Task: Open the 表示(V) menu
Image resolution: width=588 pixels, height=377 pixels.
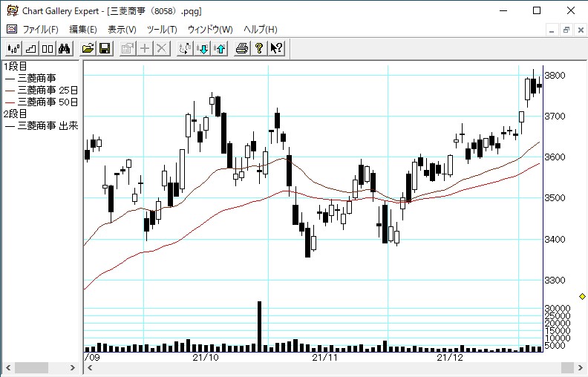Action: (x=122, y=29)
